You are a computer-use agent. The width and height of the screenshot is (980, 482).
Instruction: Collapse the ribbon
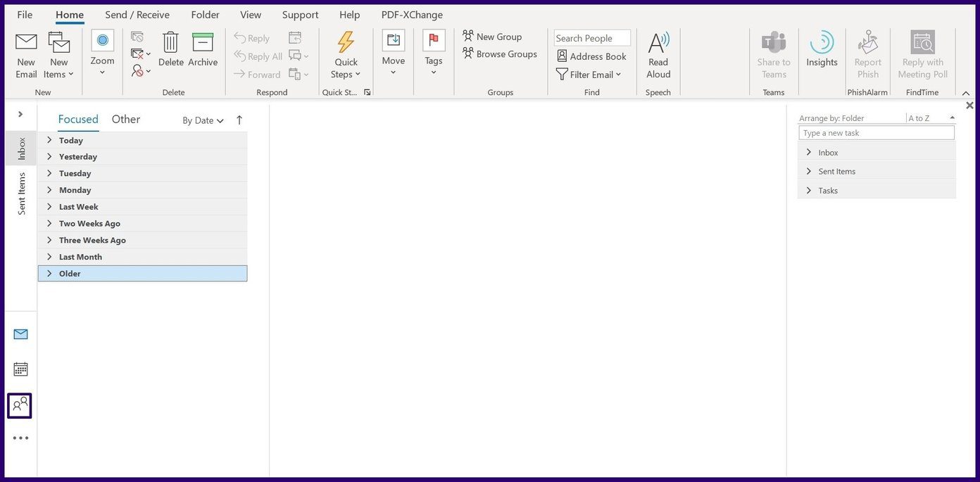966,93
